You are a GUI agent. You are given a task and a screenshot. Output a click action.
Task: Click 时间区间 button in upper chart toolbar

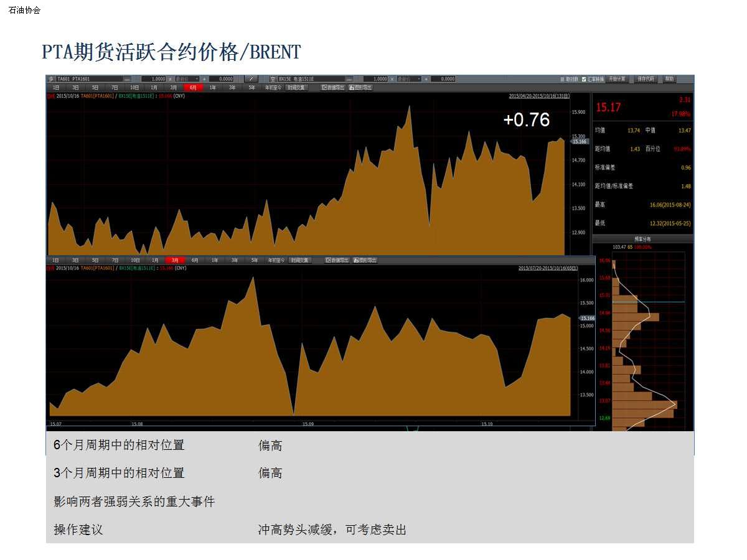296,88
